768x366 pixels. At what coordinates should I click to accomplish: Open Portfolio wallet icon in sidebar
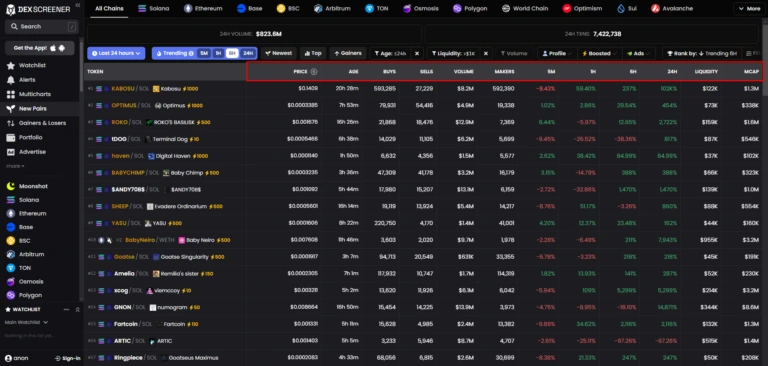click(x=10, y=137)
